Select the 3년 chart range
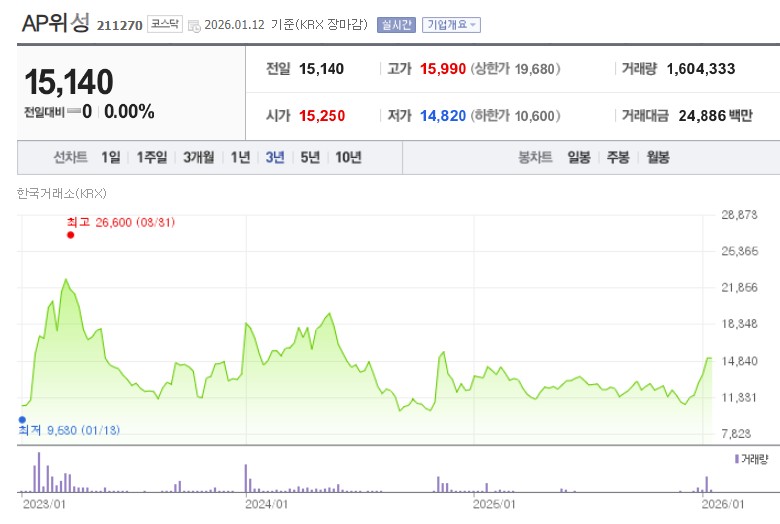The height and width of the screenshot is (524, 780). tap(275, 157)
